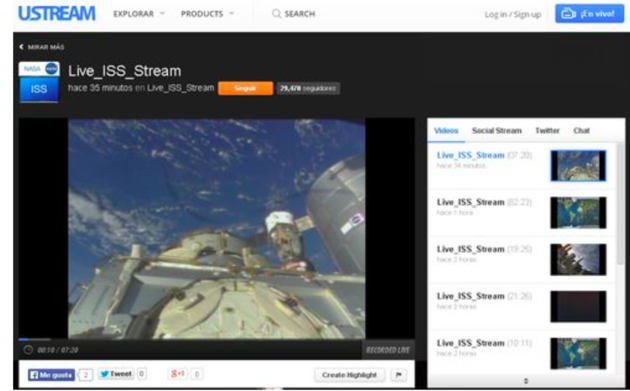Switch to the Videos tab
This screenshot has width=630, height=391.
(446, 131)
